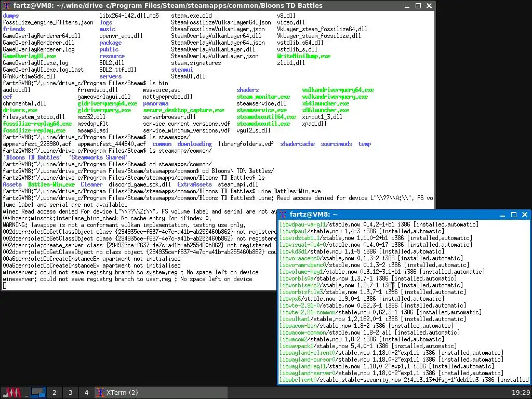Click the blue downloading directory
532x399 pixels.
click(194, 144)
